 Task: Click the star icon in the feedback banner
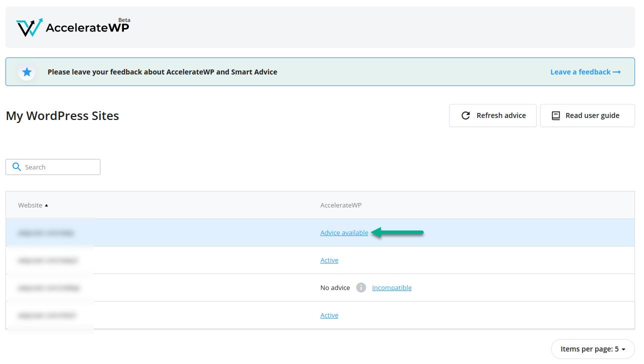coord(26,71)
